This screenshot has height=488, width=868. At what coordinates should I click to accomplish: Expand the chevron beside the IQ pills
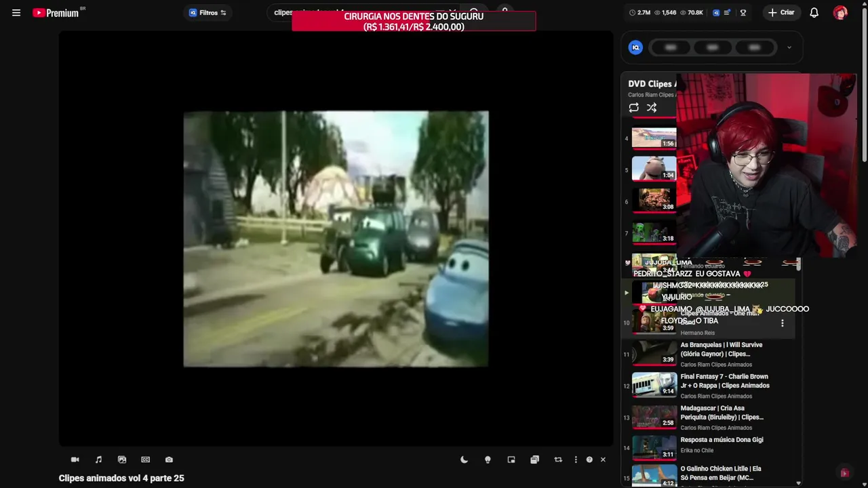pos(789,47)
